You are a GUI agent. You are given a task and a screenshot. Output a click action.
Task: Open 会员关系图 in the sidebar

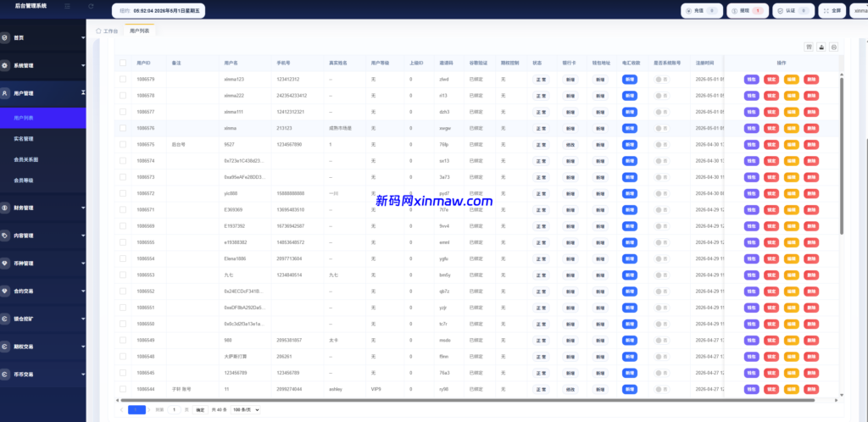click(x=26, y=159)
